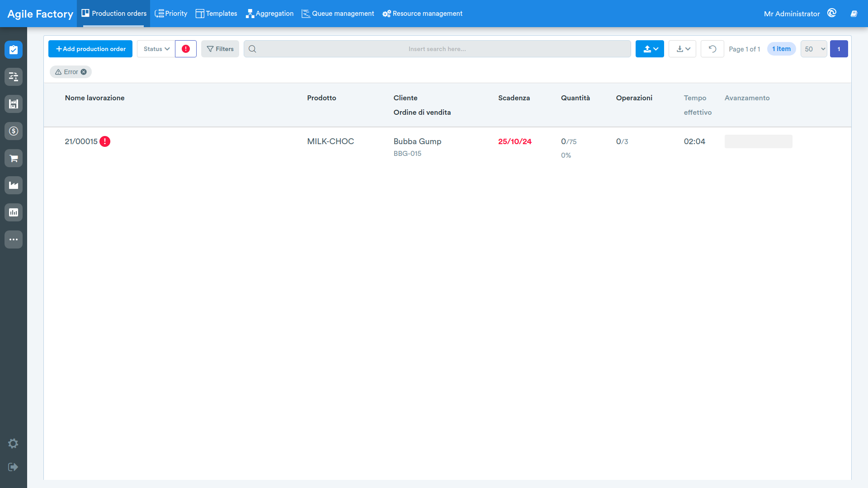Open the checklist clipboard sidebar icon
The width and height of the screenshot is (868, 488).
coord(14,50)
